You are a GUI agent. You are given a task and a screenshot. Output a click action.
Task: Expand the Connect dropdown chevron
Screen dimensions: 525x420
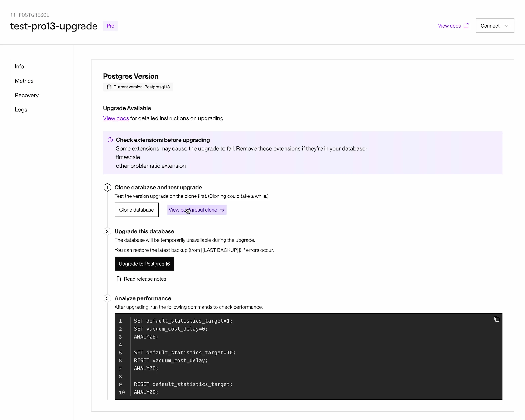(x=507, y=26)
